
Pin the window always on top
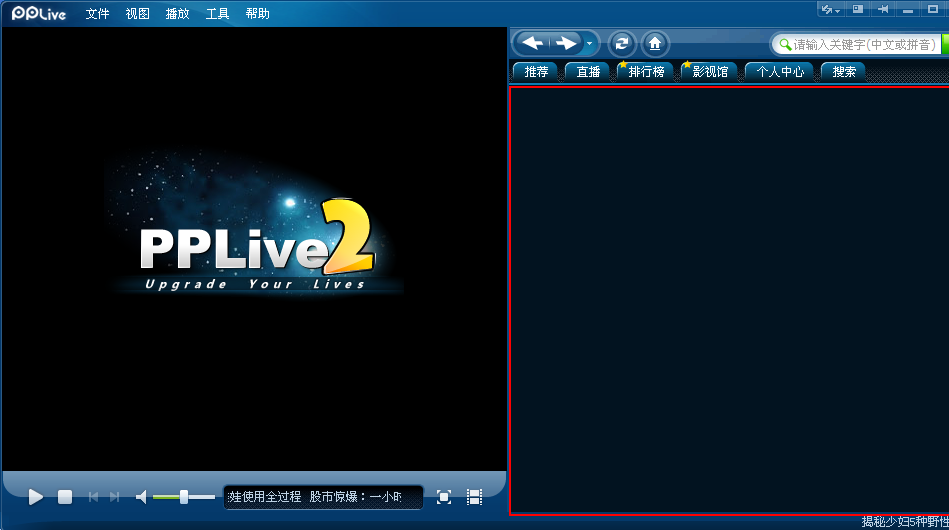[883, 9]
